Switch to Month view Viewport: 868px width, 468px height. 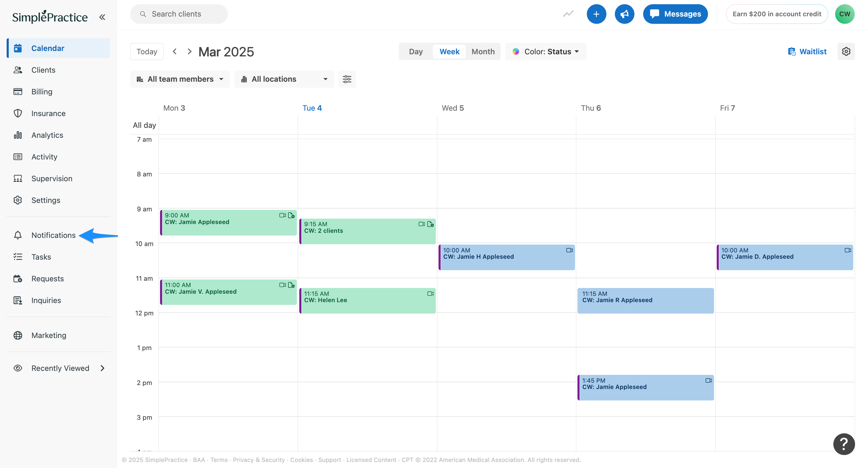[483, 52]
